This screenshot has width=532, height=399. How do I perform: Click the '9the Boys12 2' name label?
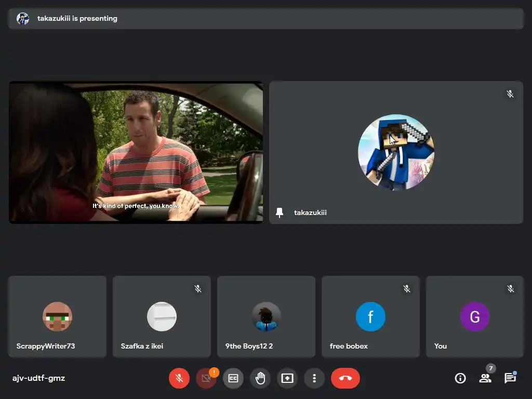point(249,346)
